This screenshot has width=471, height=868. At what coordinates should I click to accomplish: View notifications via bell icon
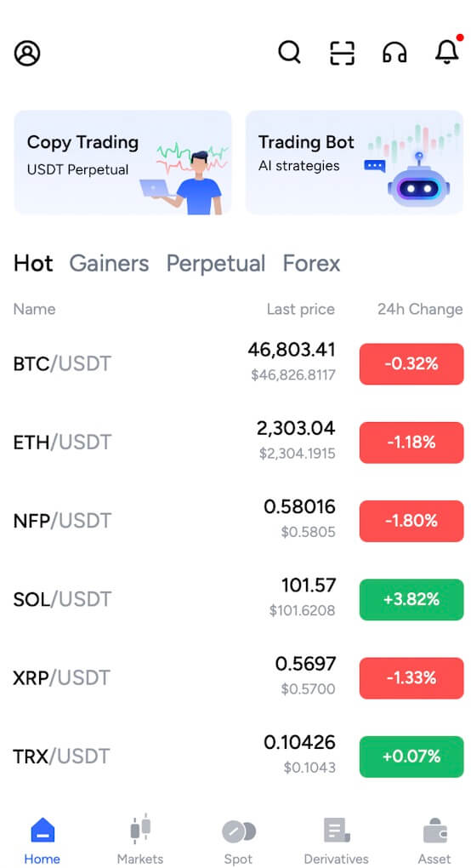pyautogui.click(x=448, y=51)
